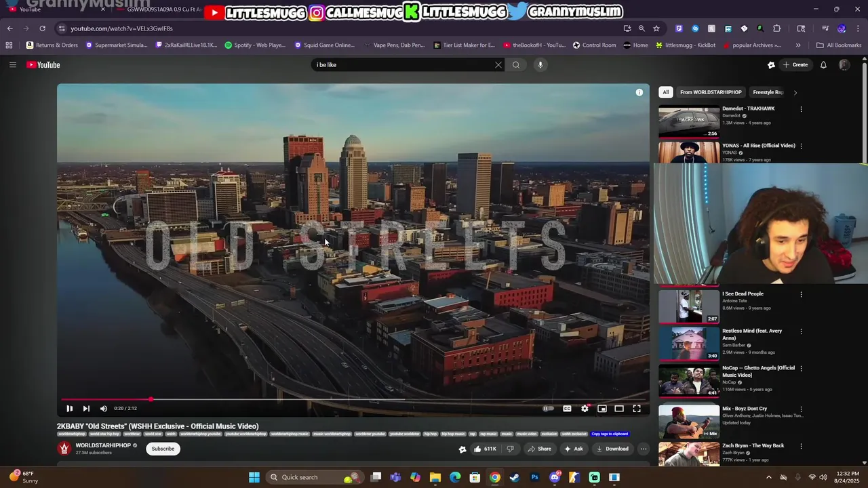Expand hidden bookmarks chevron
Viewport: 868px width, 488px height.
tap(798, 45)
